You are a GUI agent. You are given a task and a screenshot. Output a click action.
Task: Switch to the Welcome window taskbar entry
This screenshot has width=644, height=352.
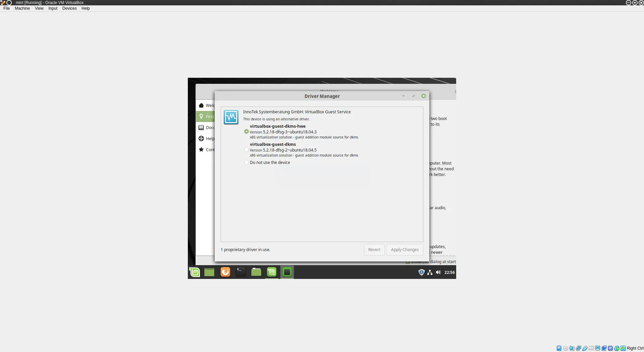pos(272,272)
